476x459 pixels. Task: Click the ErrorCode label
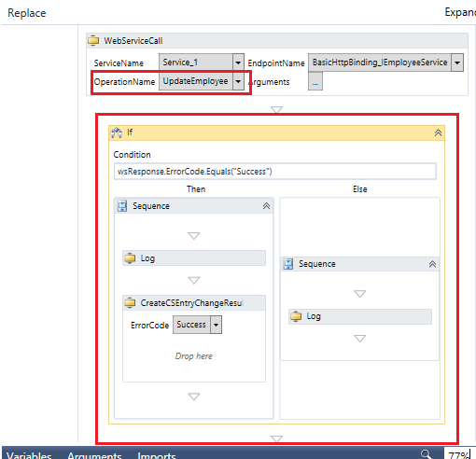149,326
